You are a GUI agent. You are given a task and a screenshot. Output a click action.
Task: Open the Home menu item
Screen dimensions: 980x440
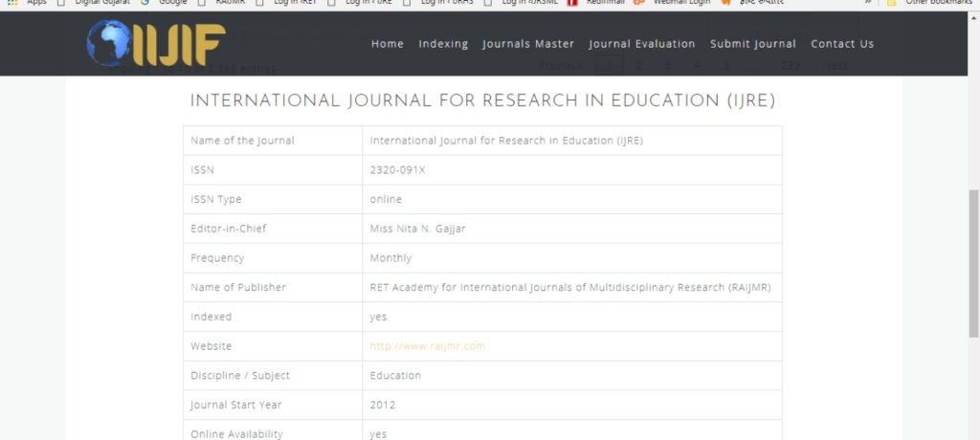click(388, 44)
